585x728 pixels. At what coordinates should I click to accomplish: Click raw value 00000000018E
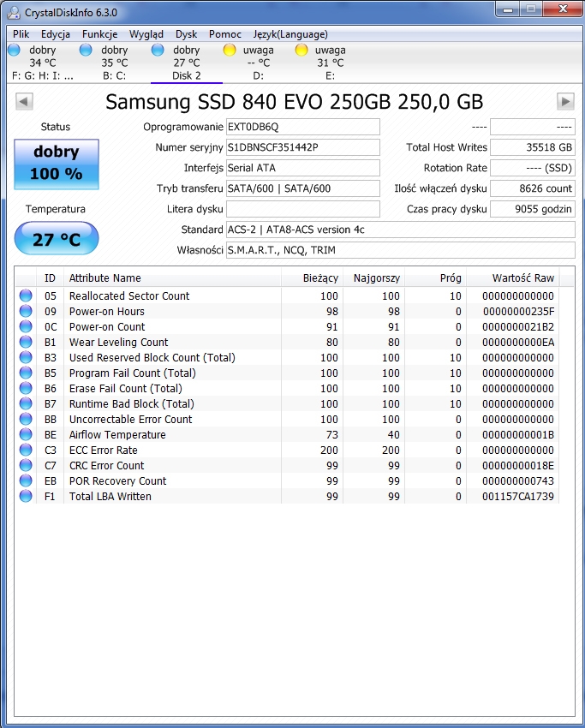point(518,465)
